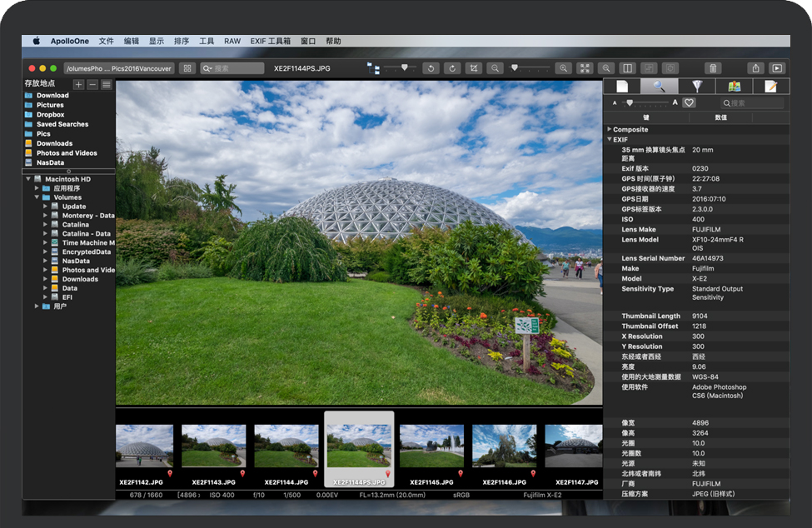
Task: Open the RAW menu
Action: 232,41
